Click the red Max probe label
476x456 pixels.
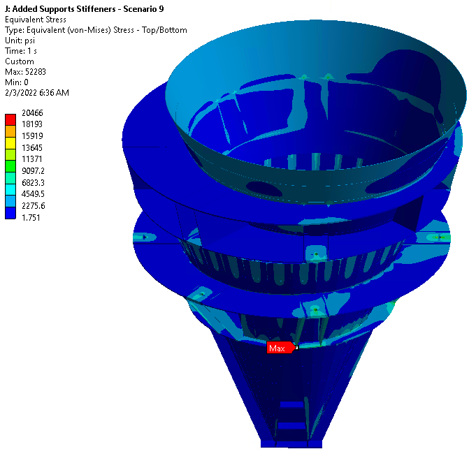click(x=281, y=348)
